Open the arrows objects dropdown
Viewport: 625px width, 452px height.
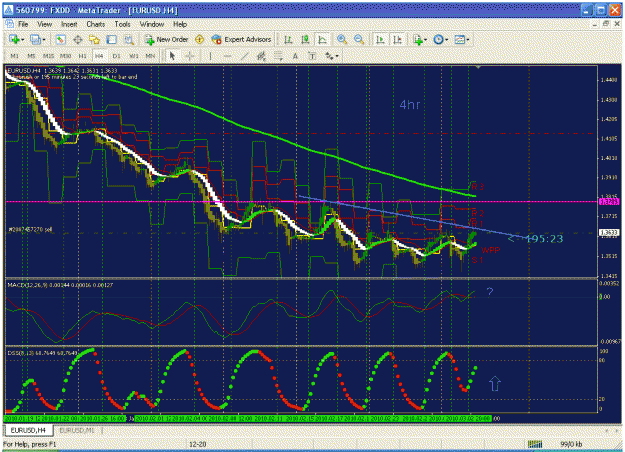(x=331, y=56)
